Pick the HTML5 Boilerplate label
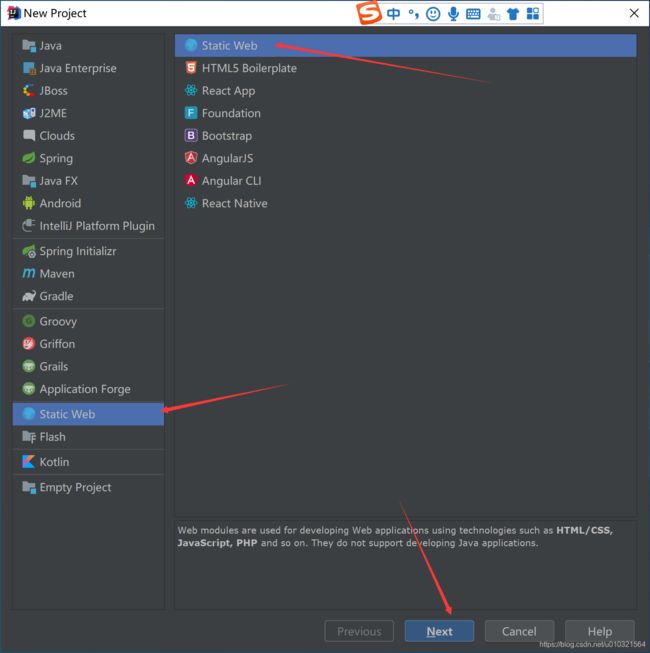 pos(249,68)
